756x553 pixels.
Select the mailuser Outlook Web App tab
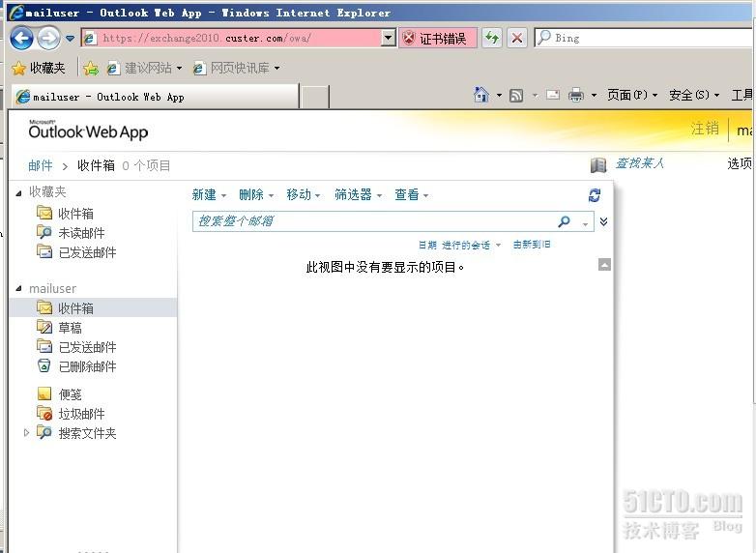click(x=155, y=97)
